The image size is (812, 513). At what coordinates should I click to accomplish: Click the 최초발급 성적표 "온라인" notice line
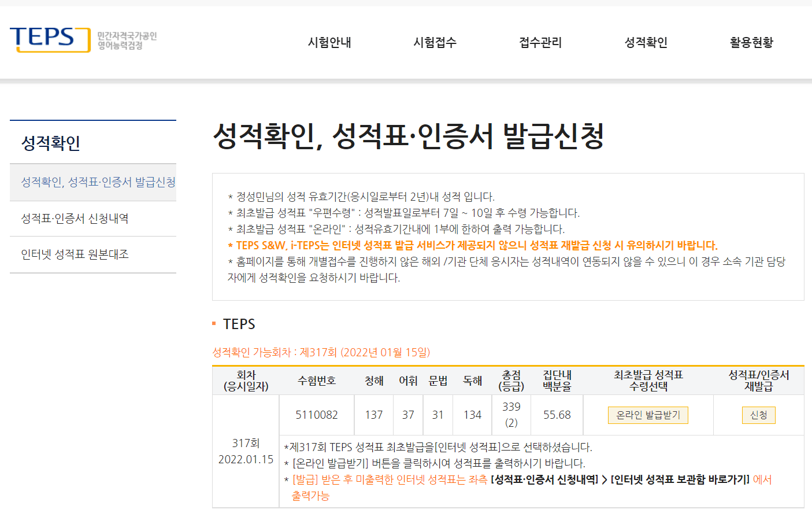point(396,229)
